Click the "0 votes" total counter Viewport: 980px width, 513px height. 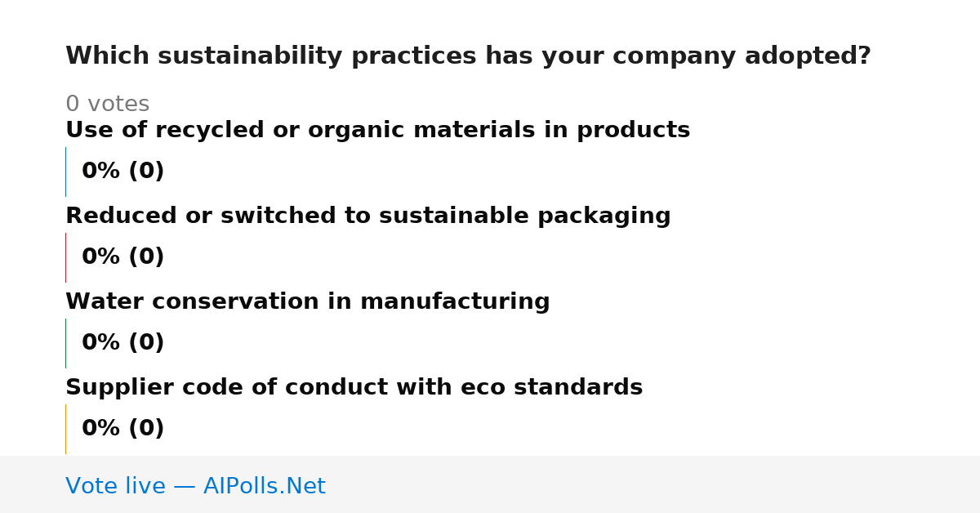click(107, 105)
